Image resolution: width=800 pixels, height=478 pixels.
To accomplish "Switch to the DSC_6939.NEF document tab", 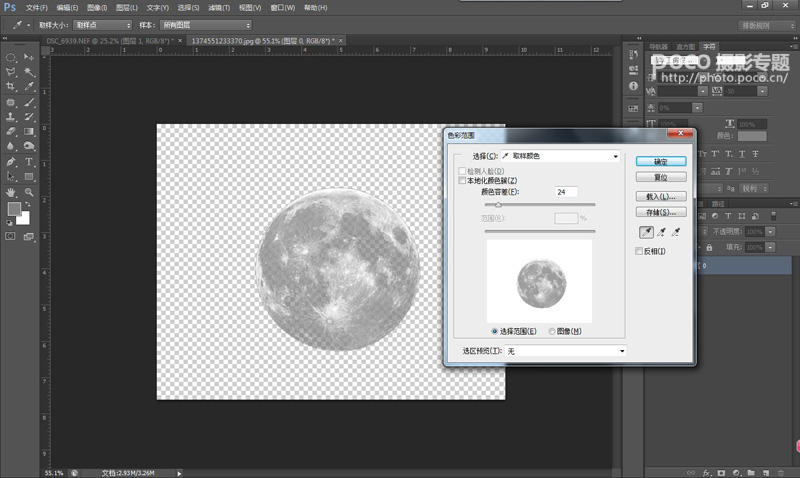I will click(x=110, y=41).
